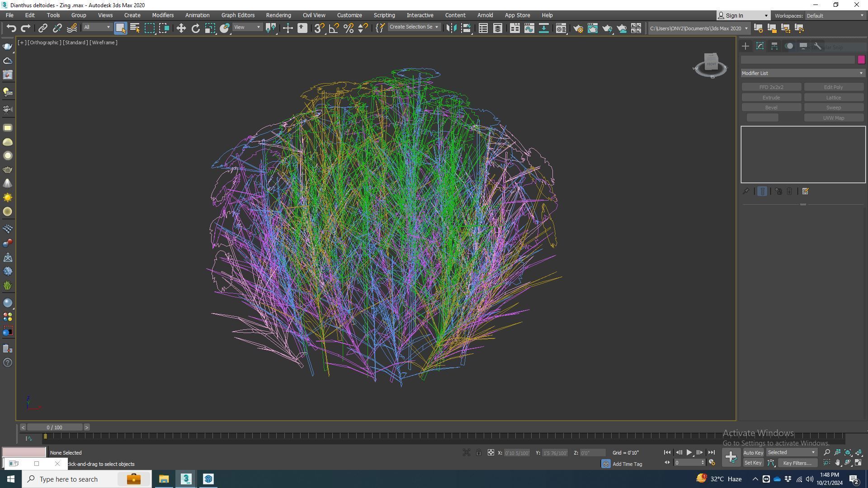The width and height of the screenshot is (868, 488).
Task: Open the Graph Editors menu
Action: pos(238,15)
